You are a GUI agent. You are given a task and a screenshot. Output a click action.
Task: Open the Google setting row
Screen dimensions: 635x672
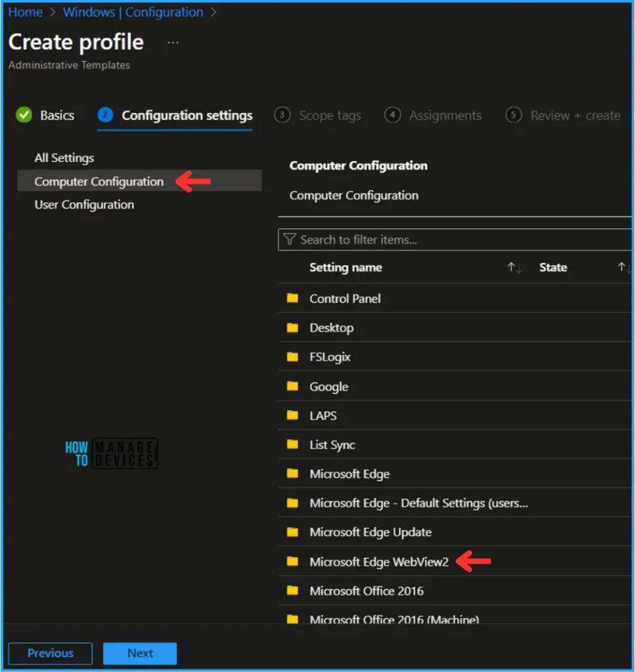(x=454, y=386)
